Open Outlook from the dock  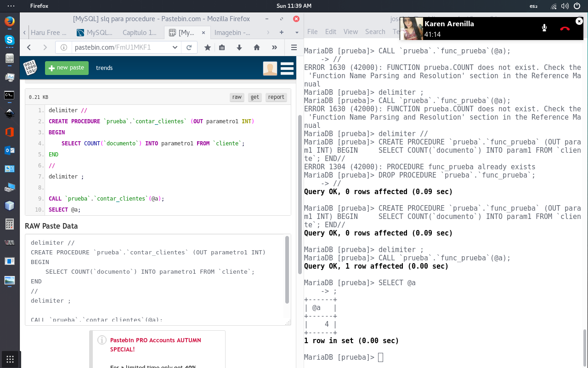tap(9, 150)
